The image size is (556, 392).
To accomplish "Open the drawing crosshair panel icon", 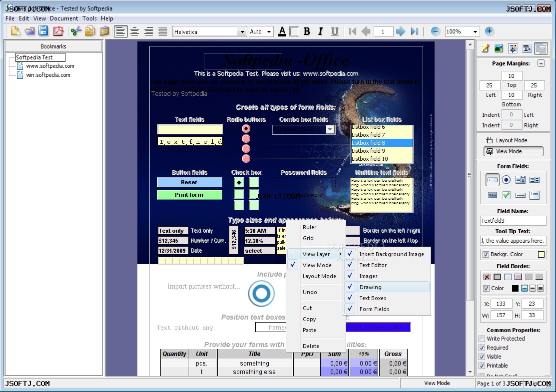I will [513, 48].
